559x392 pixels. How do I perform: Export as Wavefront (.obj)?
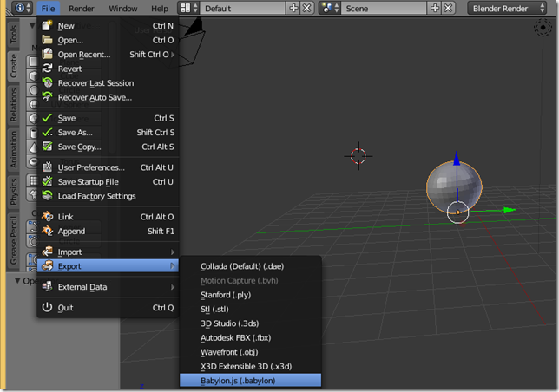[250, 352]
